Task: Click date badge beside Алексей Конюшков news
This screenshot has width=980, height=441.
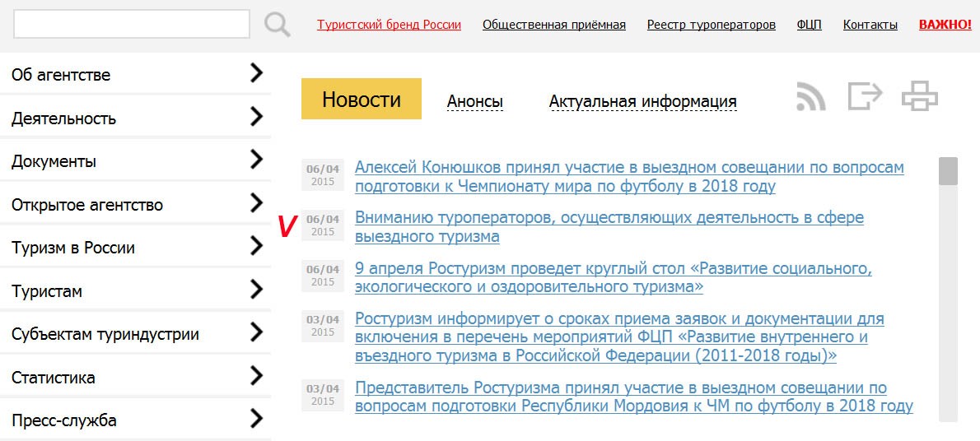Action: coord(323,175)
